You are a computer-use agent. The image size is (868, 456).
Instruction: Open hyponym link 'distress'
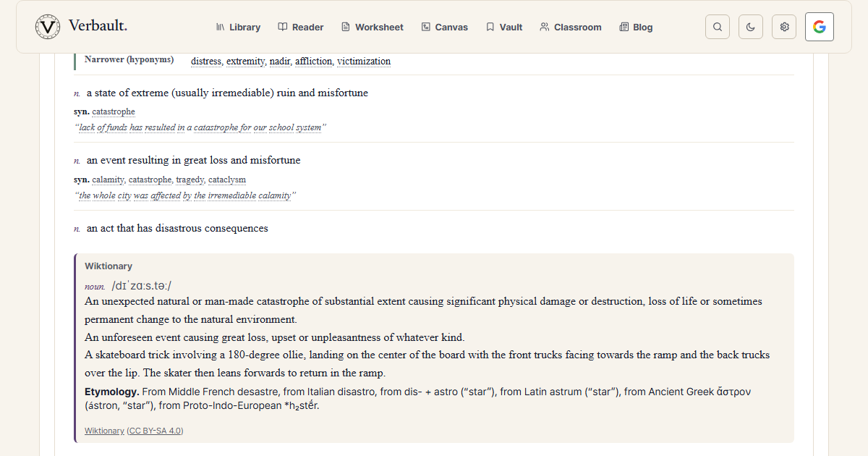pyautogui.click(x=206, y=62)
